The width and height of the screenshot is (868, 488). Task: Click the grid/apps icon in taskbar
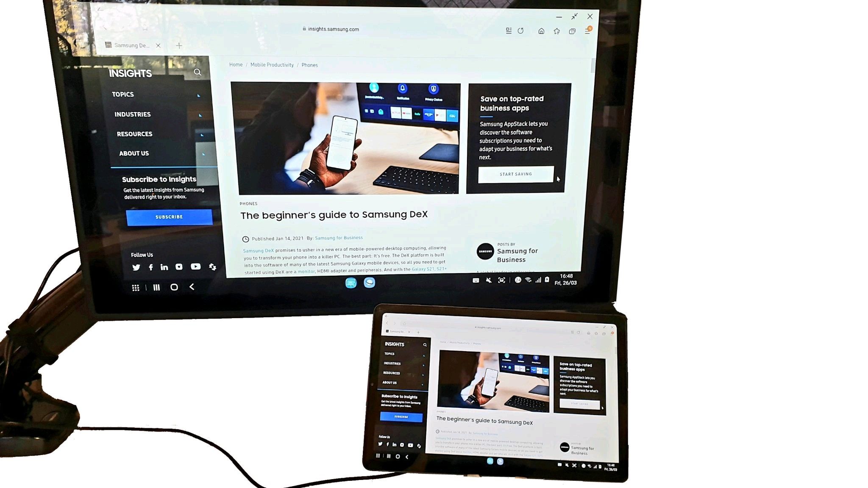(135, 287)
